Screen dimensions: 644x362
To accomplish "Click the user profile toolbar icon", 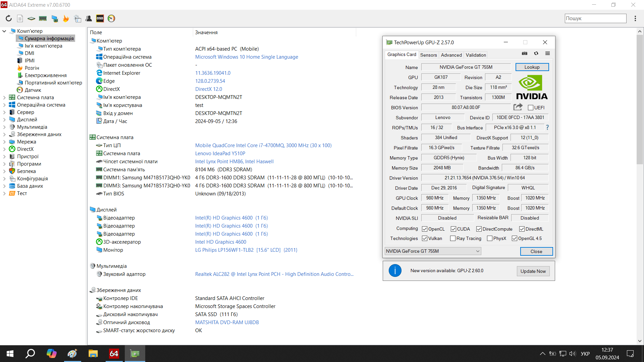I will [89, 18].
